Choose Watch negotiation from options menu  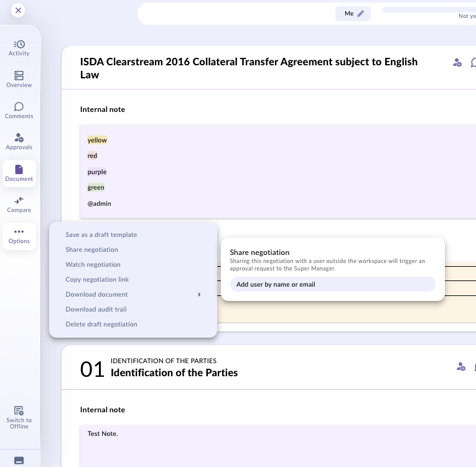93,264
